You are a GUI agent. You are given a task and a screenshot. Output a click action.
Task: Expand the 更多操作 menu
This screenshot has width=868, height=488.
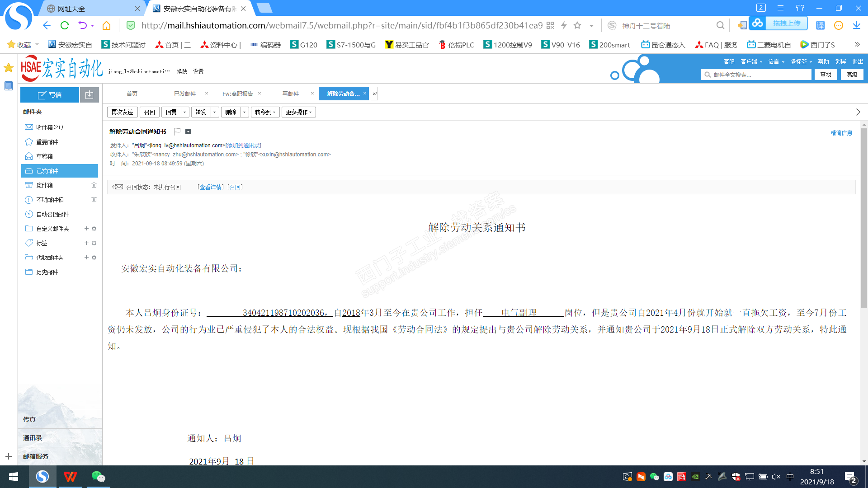(x=298, y=112)
